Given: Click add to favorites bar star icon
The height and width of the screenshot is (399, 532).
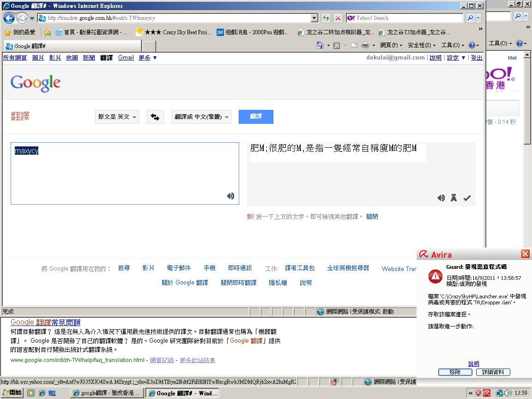Looking at the screenshot, I should (48, 32).
